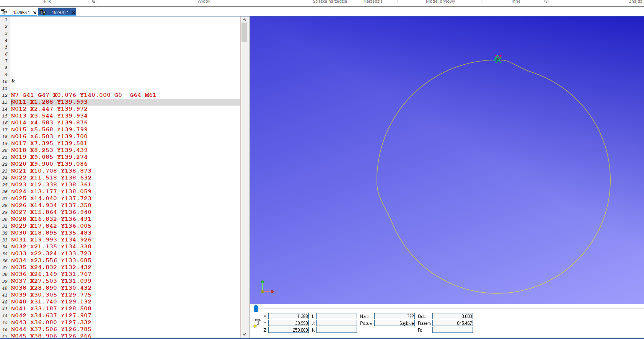644x339 pixels.
Task: Click the simulation progress track
Action: 451,308
